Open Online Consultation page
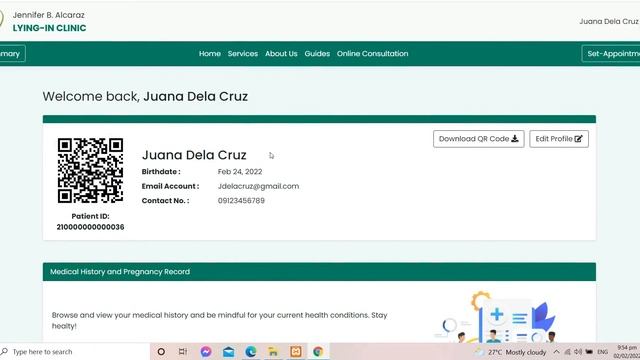This screenshot has width=640, height=360. click(372, 53)
